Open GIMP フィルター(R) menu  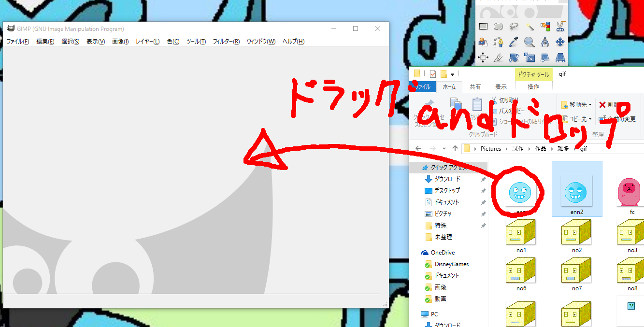point(227,42)
